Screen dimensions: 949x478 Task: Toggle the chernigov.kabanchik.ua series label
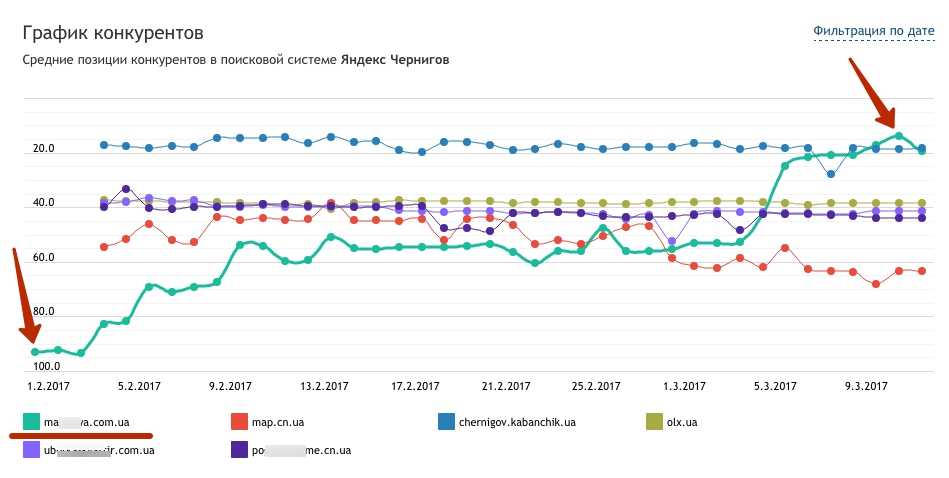click(x=517, y=422)
